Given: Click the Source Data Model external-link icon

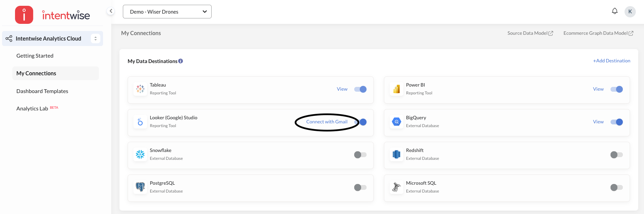Looking at the screenshot, I should click(550, 33).
